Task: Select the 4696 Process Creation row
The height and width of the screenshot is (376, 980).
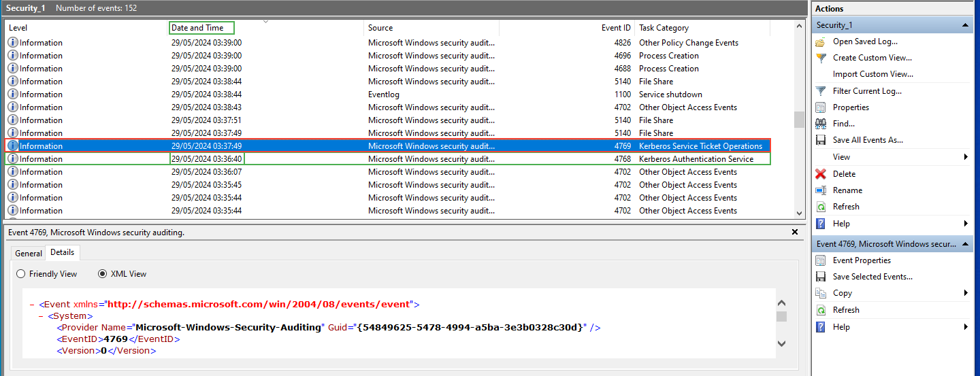Action: [x=388, y=56]
